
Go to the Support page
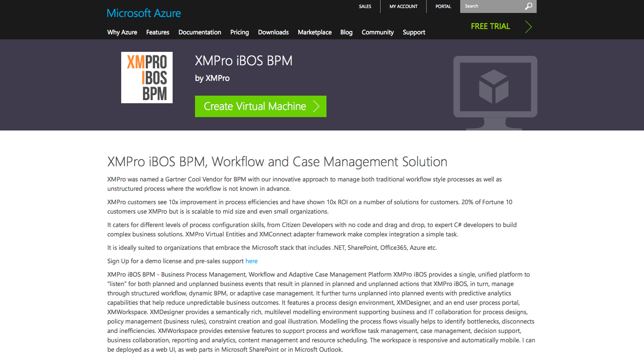click(414, 32)
